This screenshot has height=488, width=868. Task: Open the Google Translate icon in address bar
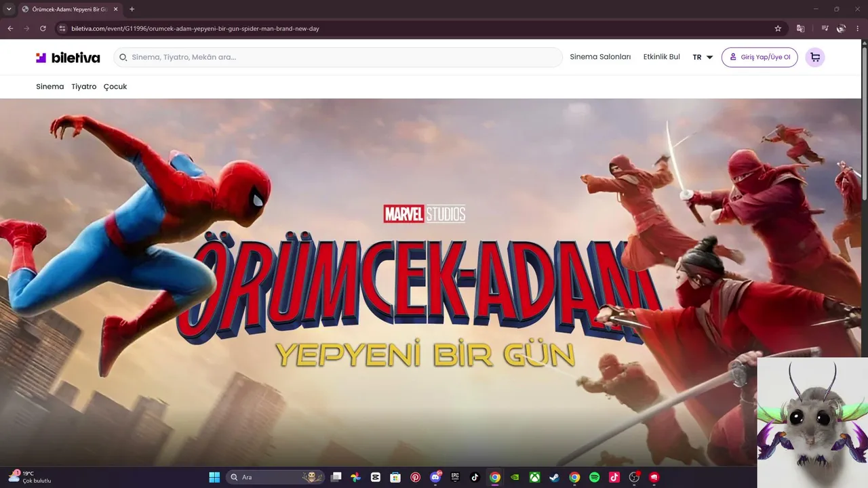click(801, 28)
